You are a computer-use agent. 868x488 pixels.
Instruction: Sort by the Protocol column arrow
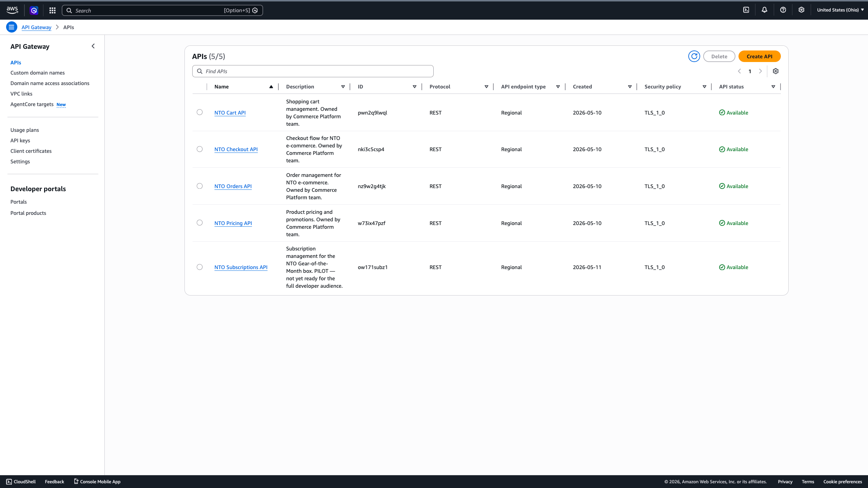pyautogui.click(x=486, y=87)
